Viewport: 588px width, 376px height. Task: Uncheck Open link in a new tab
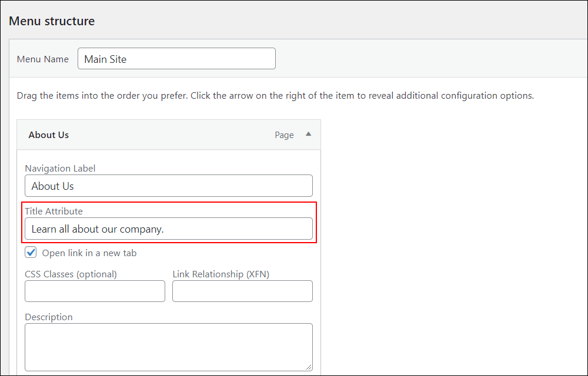pos(31,253)
